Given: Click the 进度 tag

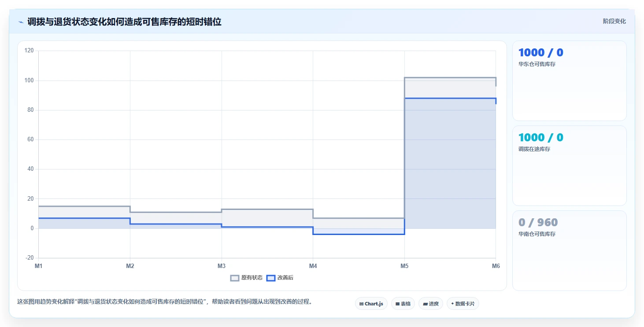Looking at the screenshot, I should click(431, 304).
